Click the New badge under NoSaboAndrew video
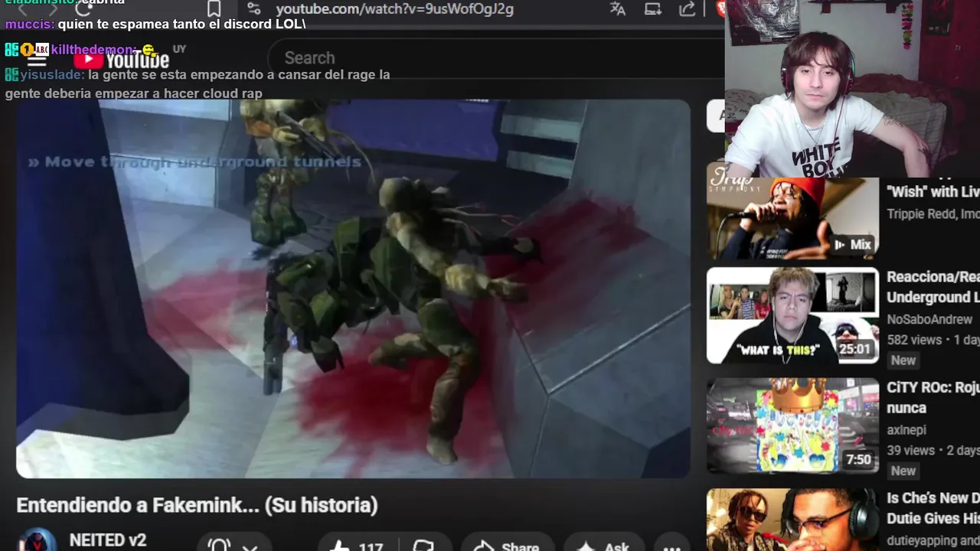 tap(903, 360)
